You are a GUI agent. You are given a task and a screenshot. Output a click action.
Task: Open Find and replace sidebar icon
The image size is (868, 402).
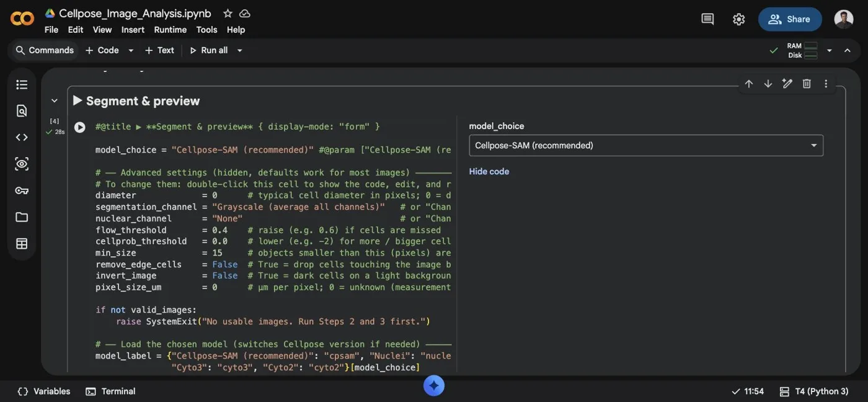tap(22, 111)
